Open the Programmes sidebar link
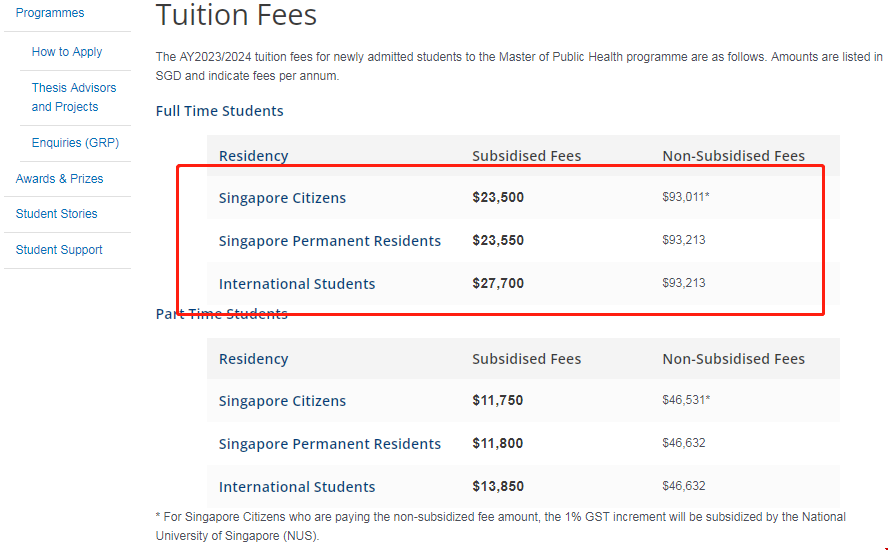The image size is (888, 550). [50, 13]
